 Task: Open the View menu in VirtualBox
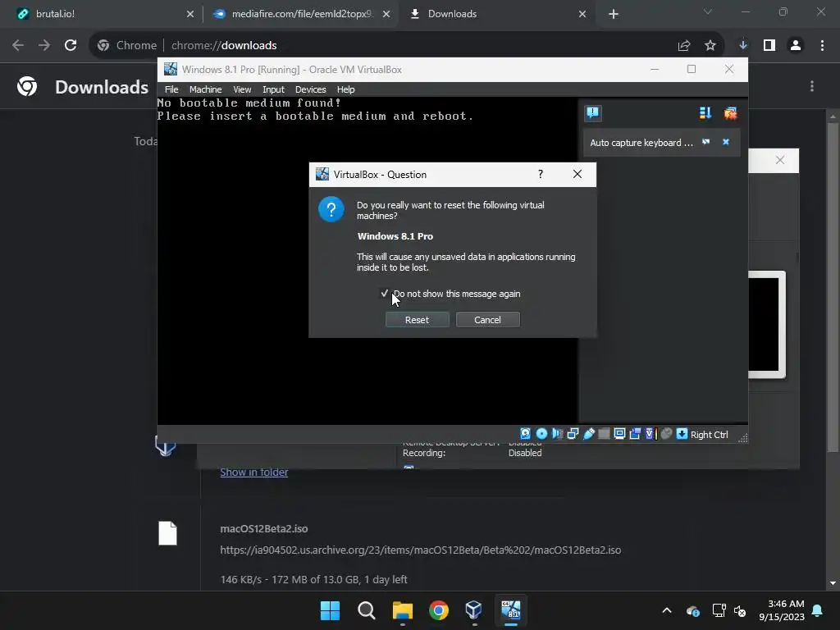click(242, 89)
